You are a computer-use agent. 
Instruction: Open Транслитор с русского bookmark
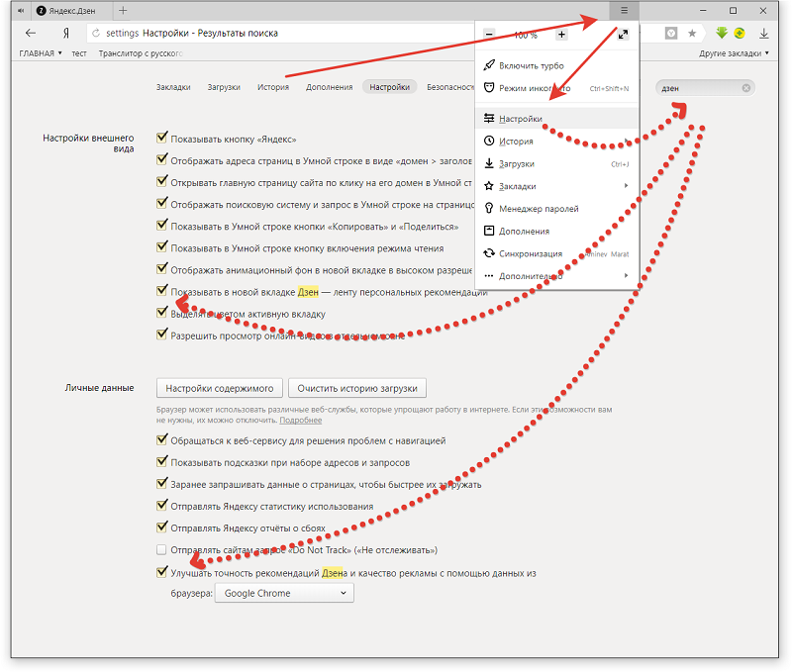click(x=141, y=53)
